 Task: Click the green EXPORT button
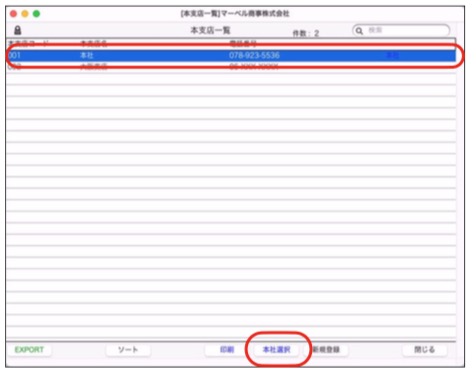pos(29,350)
